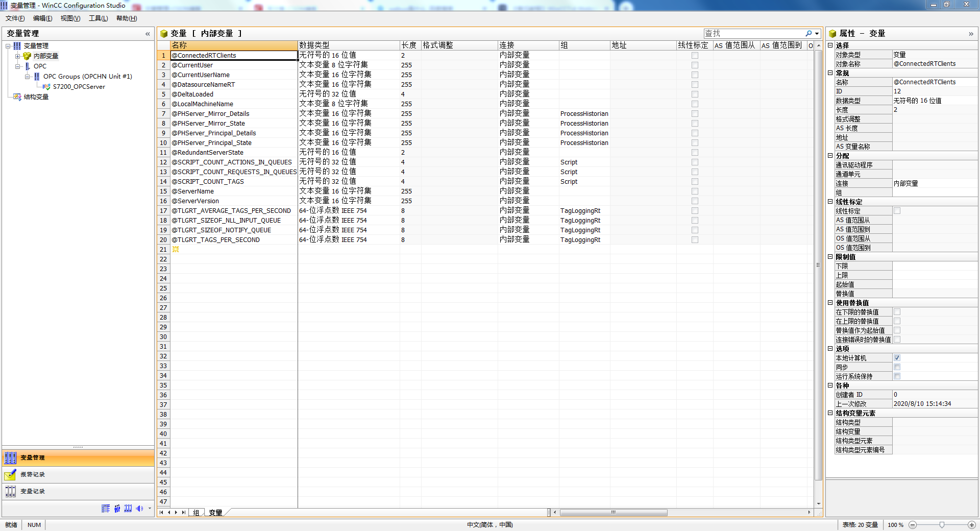Toggle 线性标定 checkbox for @ConnectedRTClients row
The height and width of the screenshot is (531, 980).
[x=695, y=55]
